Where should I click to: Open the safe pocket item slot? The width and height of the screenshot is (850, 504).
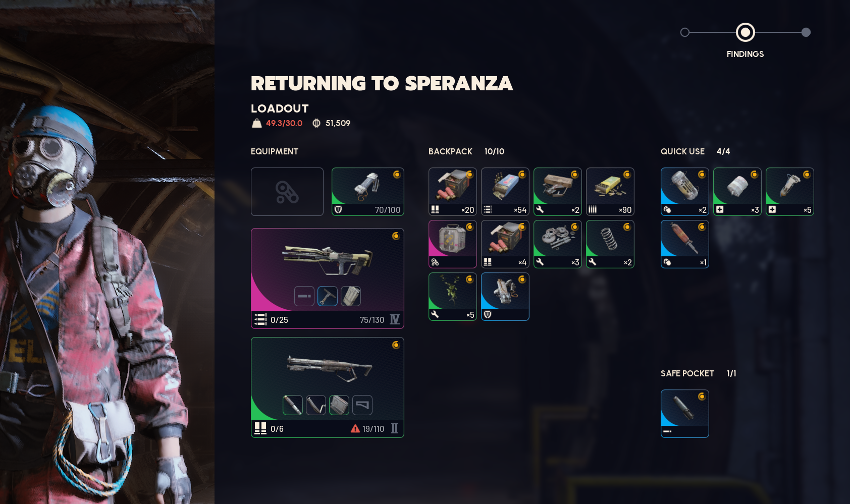[685, 414]
